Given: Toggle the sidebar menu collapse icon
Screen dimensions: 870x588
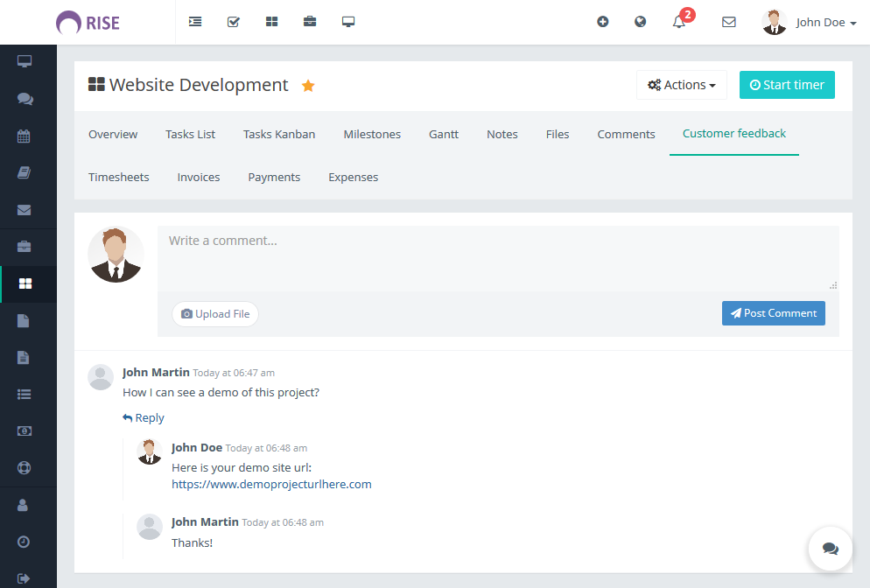Looking at the screenshot, I should point(195,22).
